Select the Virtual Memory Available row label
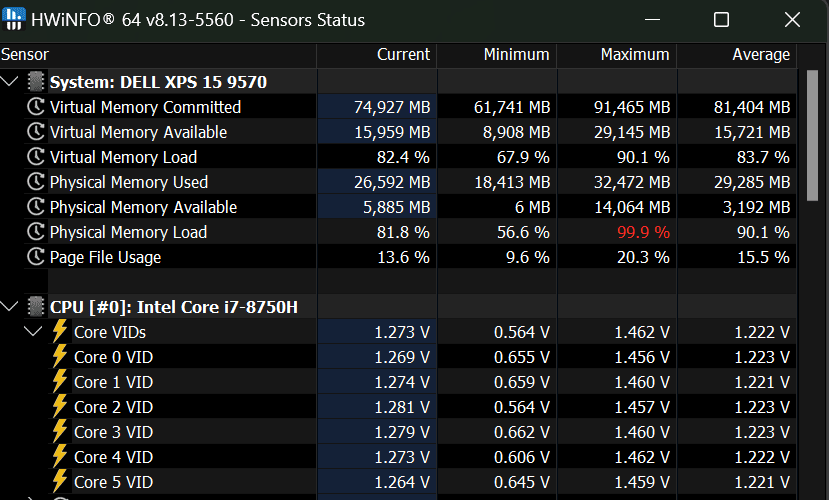 (139, 132)
